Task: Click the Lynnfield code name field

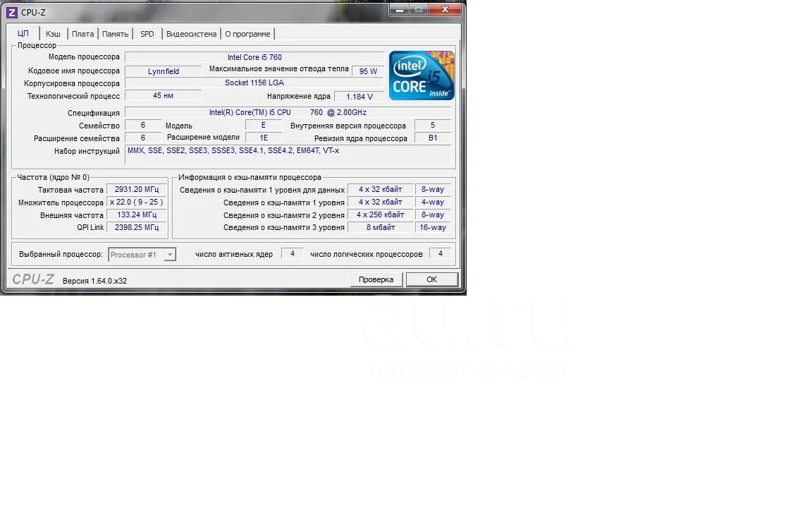Action: tap(163, 71)
